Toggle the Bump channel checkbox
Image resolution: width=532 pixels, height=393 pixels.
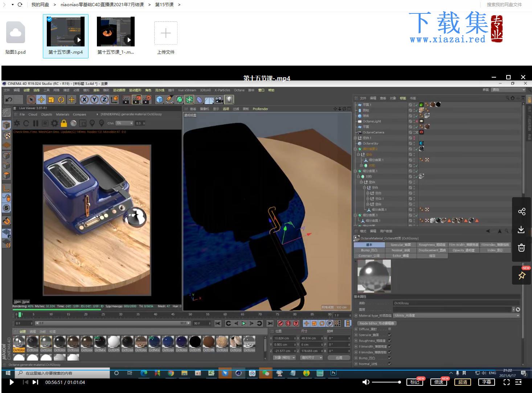tap(390, 358)
